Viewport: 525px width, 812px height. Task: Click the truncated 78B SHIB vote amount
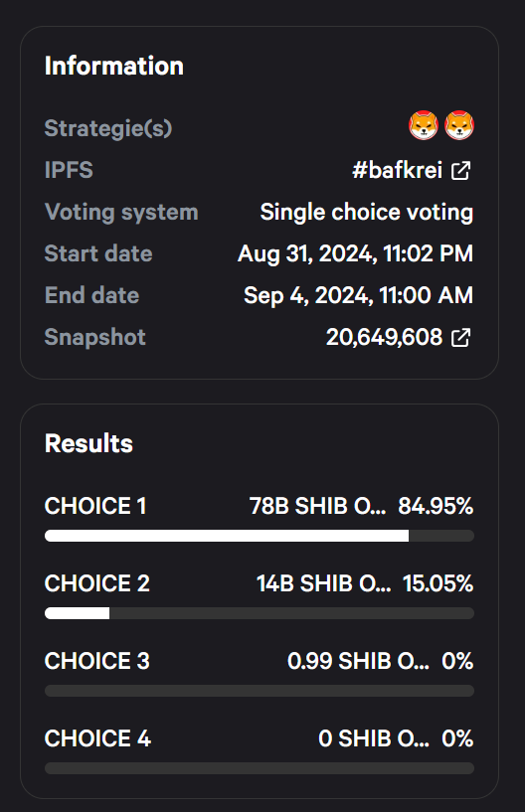point(318,506)
